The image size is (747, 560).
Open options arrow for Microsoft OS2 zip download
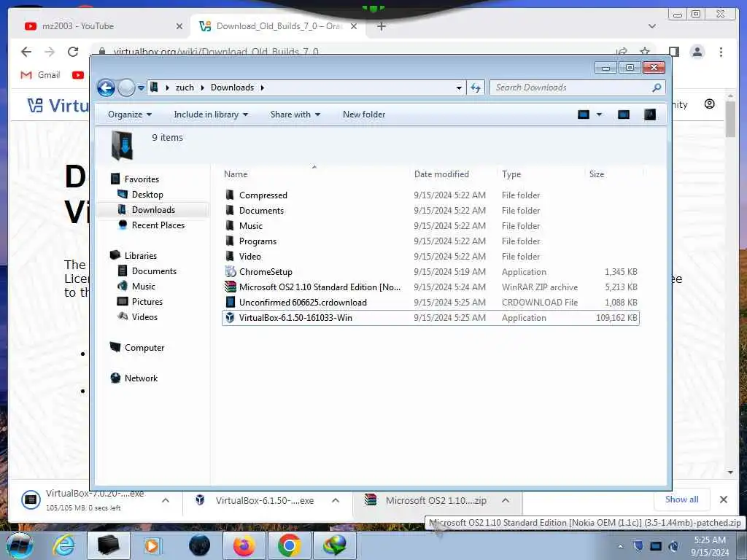point(506,500)
